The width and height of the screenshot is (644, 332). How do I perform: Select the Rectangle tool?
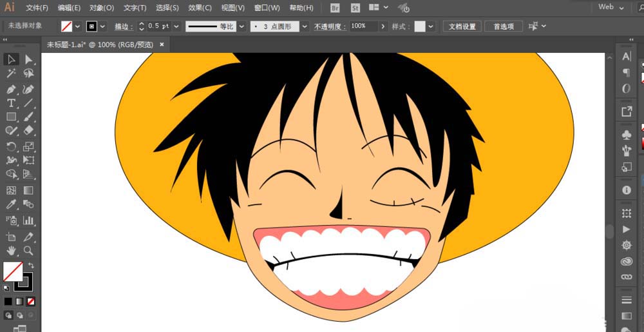pyautogui.click(x=12, y=117)
